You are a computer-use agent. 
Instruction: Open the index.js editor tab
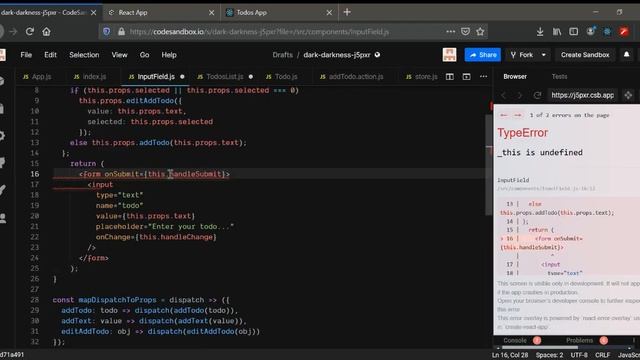pyautogui.click(x=90, y=76)
